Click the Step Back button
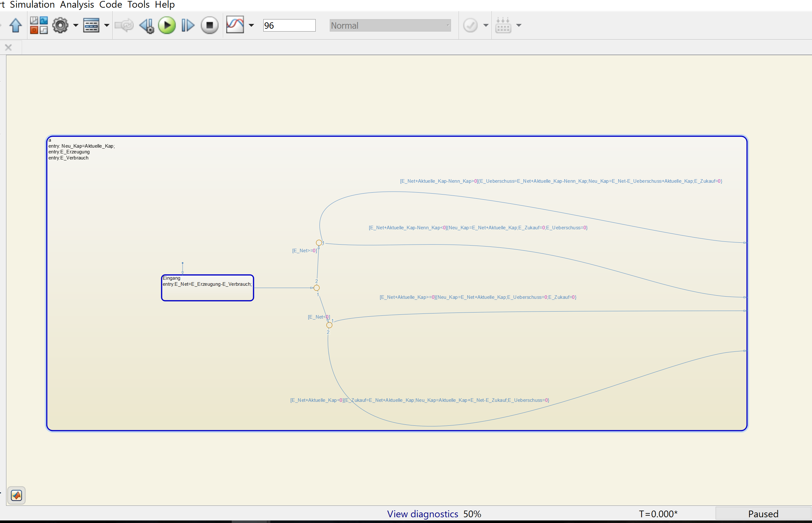The image size is (812, 523). click(147, 26)
